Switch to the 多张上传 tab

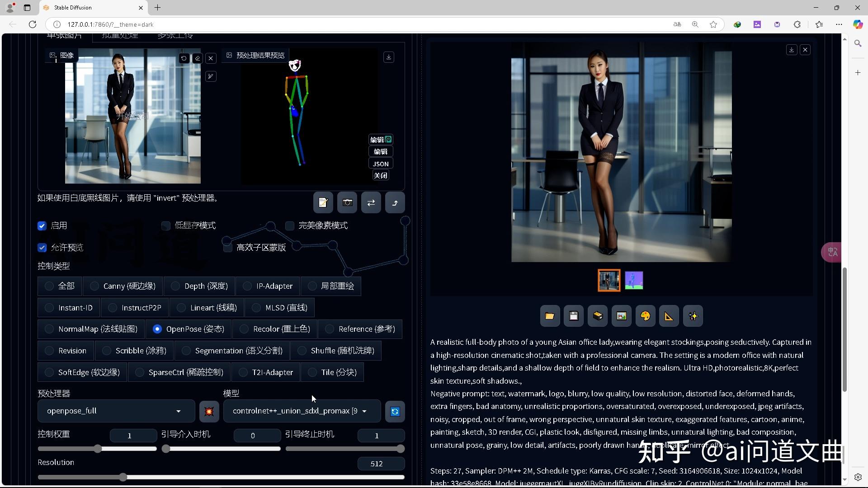pyautogui.click(x=175, y=35)
